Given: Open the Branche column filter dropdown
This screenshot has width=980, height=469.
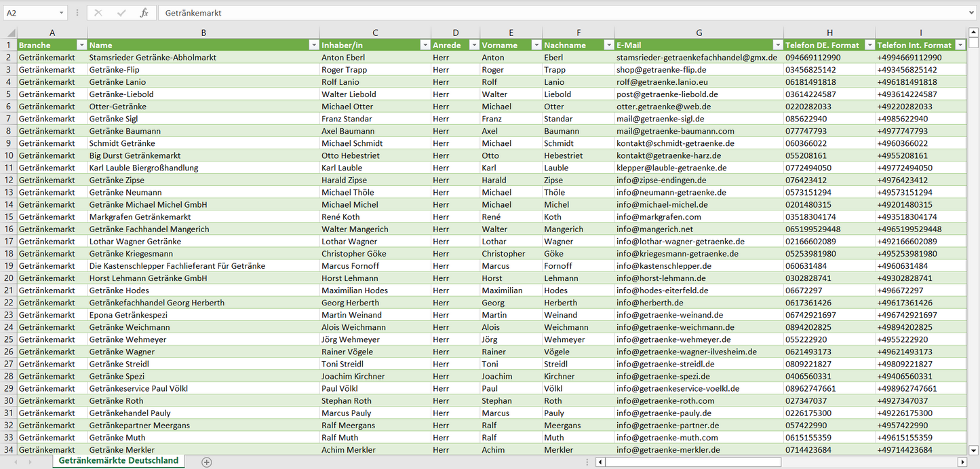Looking at the screenshot, I should pyautogui.click(x=81, y=45).
